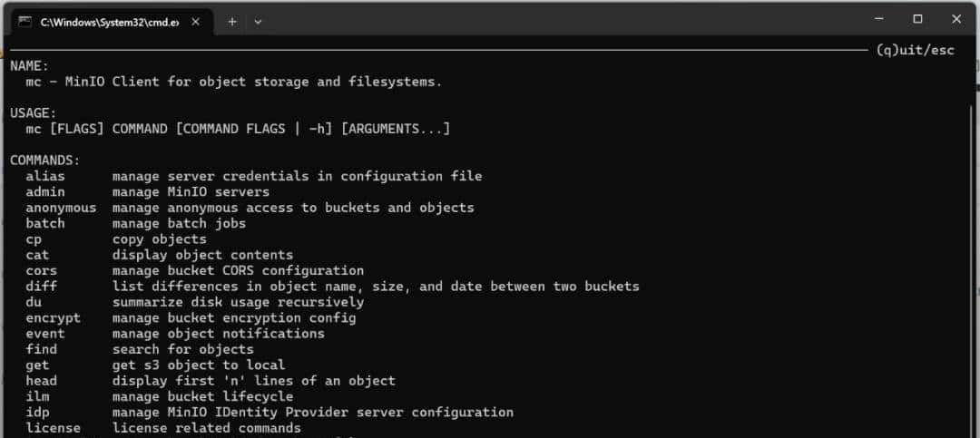This screenshot has width=980, height=438.
Task: Click the 'encrypt' command entry
Action: point(53,317)
